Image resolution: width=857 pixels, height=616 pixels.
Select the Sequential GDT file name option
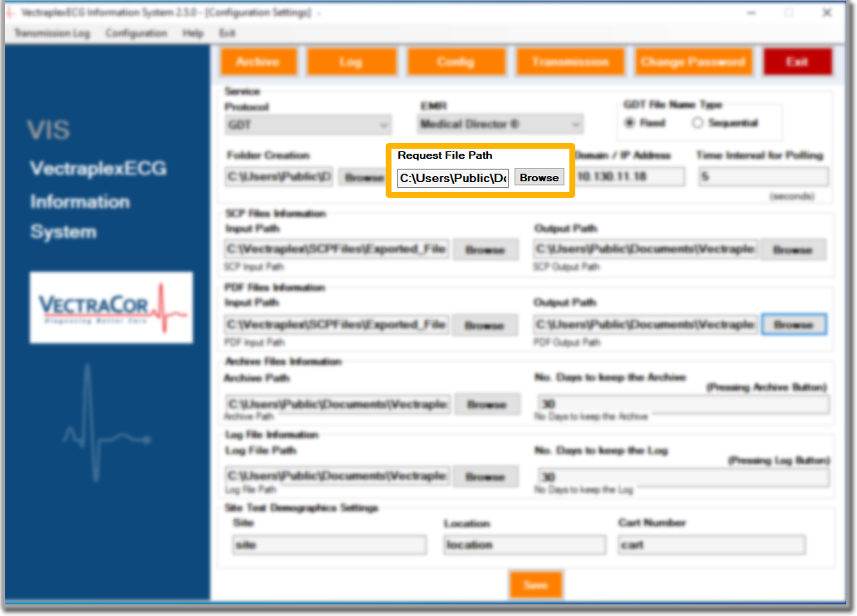tap(697, 123)
